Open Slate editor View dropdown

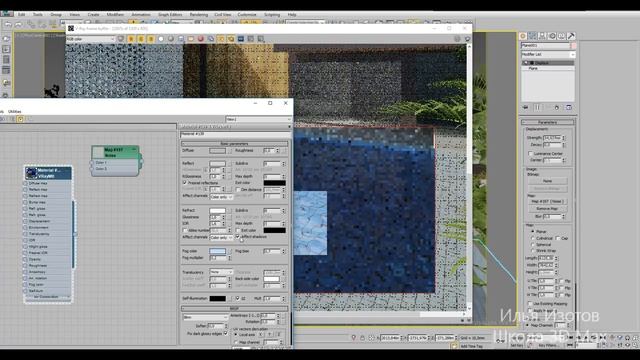pyautogui.click(x=258, y=119)
